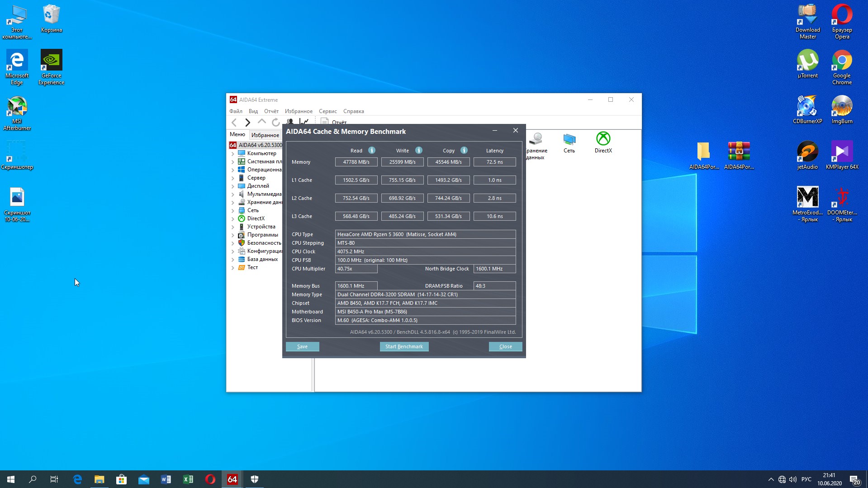Open the notification center icon
The height and width of the screenshot is (488, 868).
coord(854,479)
